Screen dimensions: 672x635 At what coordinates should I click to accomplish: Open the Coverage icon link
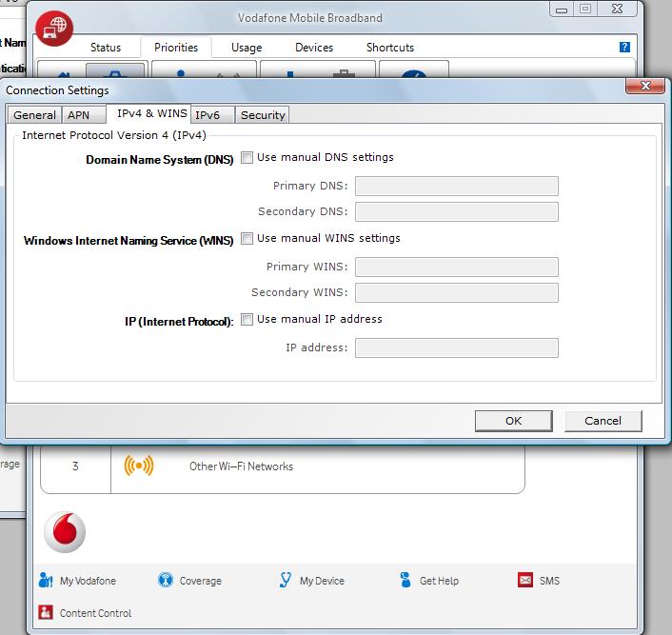click(x=166, y=581)
